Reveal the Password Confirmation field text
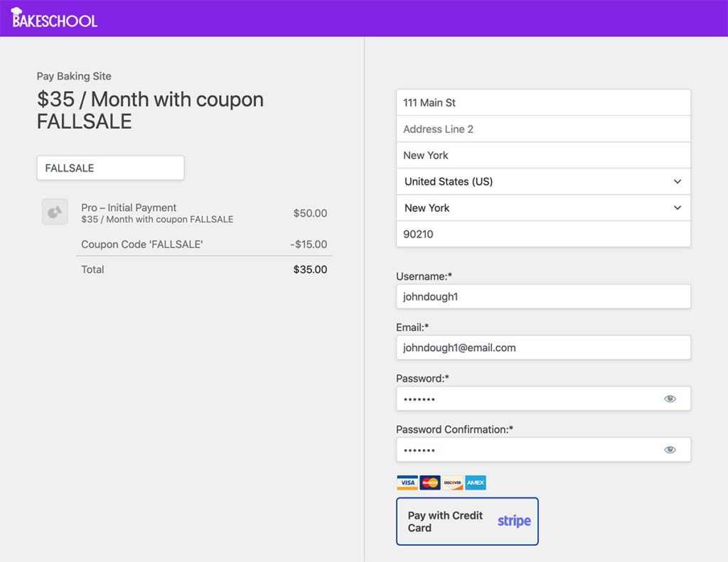 coord(670,450)
